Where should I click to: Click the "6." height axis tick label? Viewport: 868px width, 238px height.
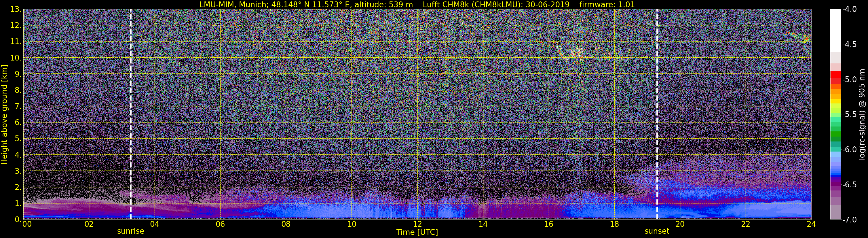[18, 123]
